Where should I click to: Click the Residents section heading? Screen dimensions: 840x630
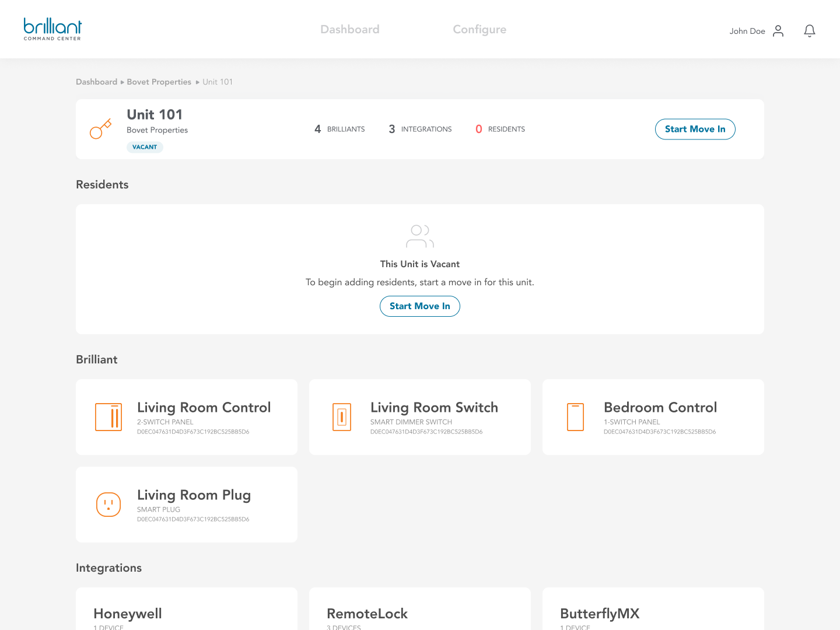pos(102,184)
